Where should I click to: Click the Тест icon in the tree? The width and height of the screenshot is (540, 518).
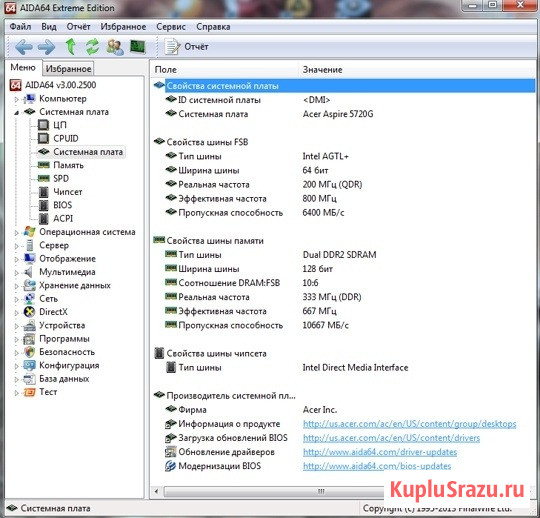[x=30, y=392]
